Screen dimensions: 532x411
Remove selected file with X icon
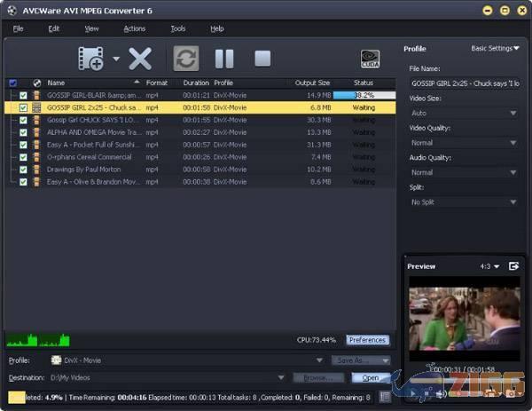[140, 59]
